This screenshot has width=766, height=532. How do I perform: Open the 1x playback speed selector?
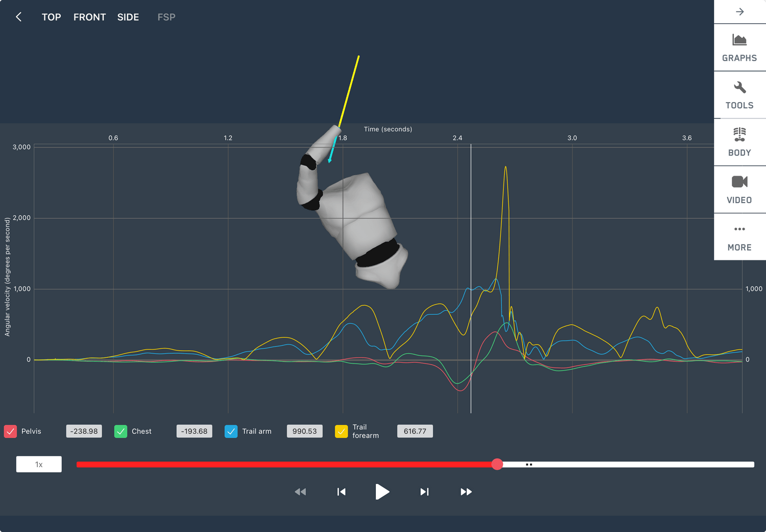click(x=39, y=464)
